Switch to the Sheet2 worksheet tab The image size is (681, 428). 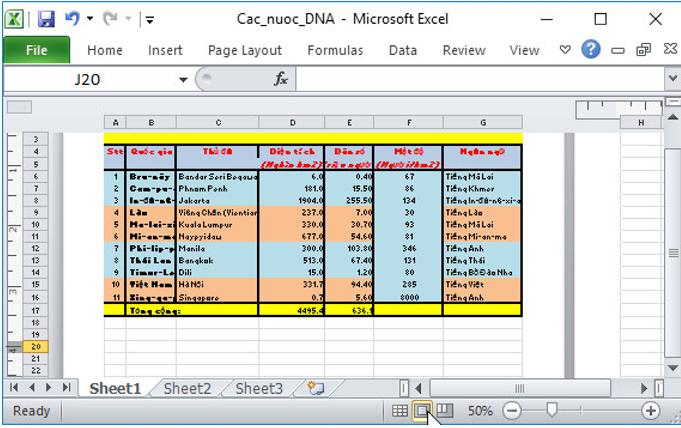pos(187,388)
